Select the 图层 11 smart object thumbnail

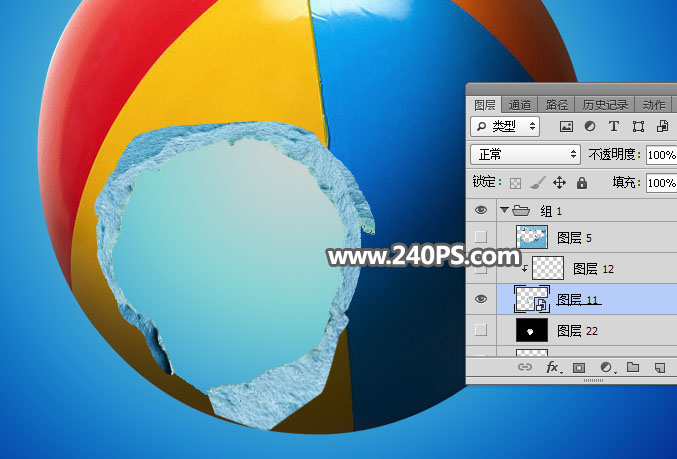532,299
